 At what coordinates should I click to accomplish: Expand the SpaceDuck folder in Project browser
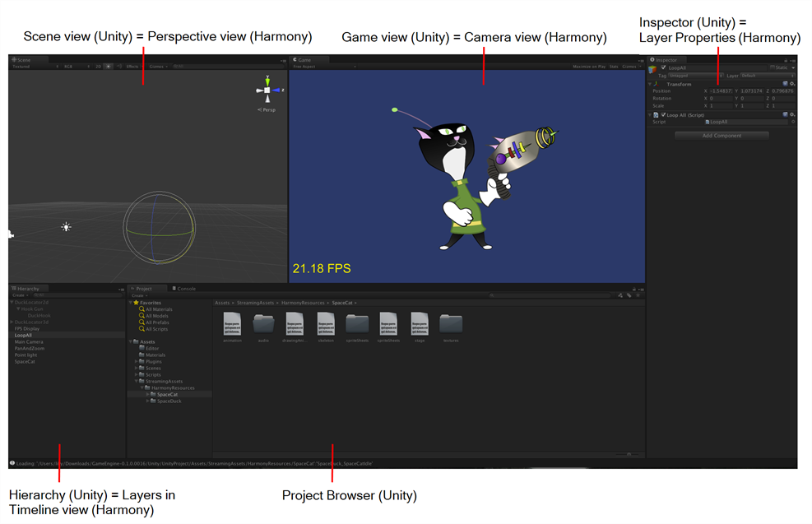click(147, 401)
